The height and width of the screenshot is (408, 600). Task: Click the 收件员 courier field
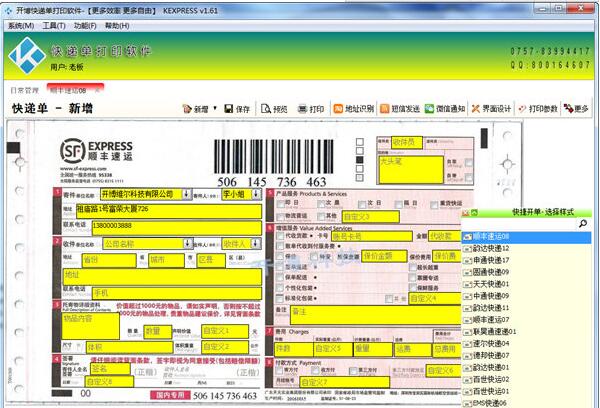[407, 142]
